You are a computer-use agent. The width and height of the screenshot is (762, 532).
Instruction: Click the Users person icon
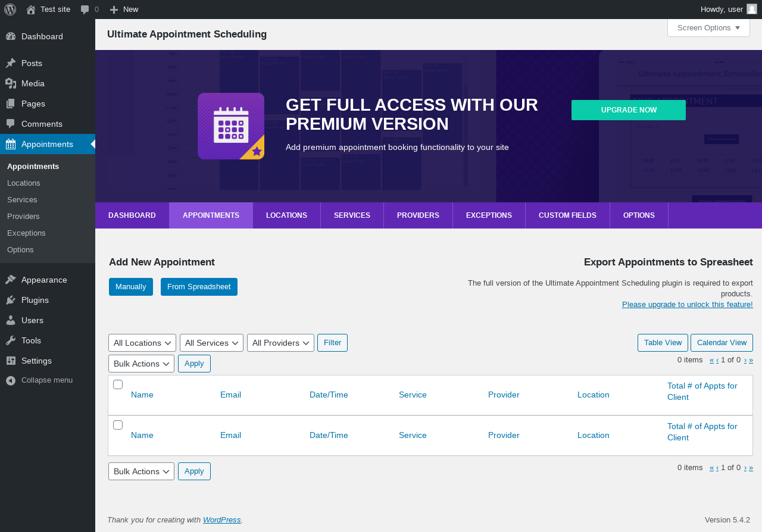click(11, 320)
